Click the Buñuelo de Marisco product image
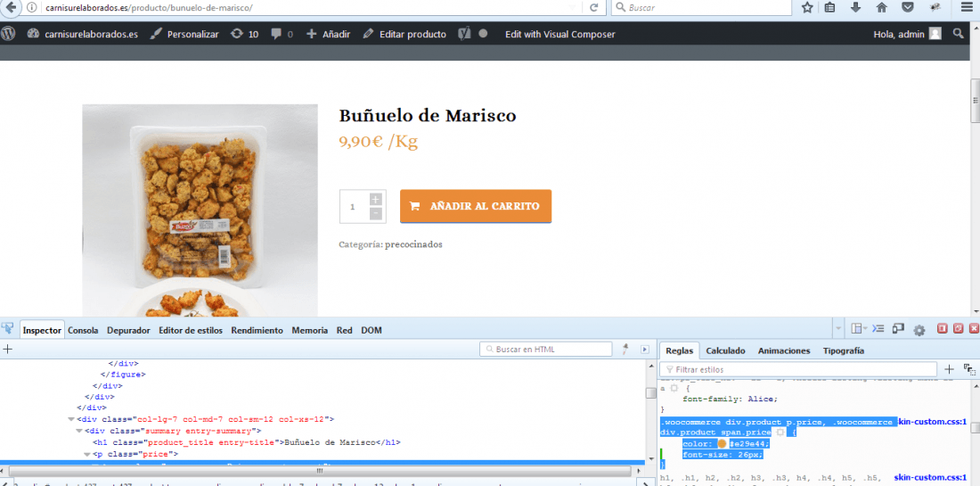 point(200,210)
